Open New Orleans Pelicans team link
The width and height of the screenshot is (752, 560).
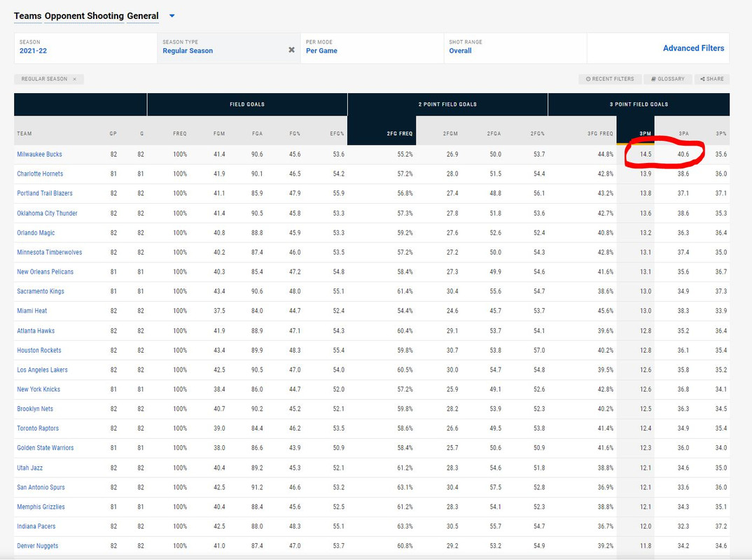pyautogui.click(x=45, y=272)
